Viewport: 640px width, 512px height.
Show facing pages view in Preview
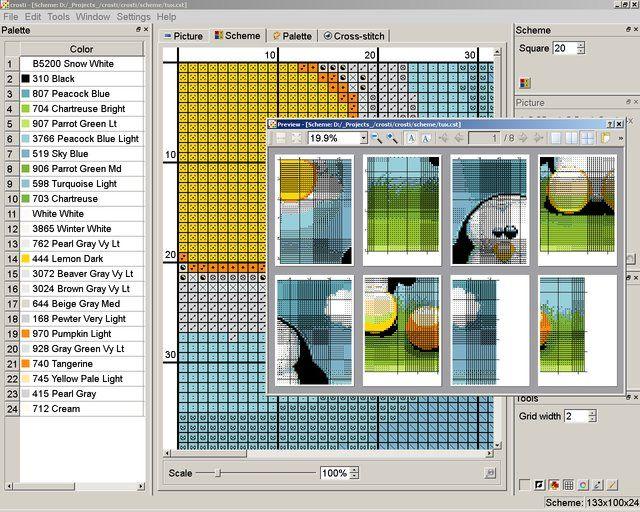pos(571,138)
